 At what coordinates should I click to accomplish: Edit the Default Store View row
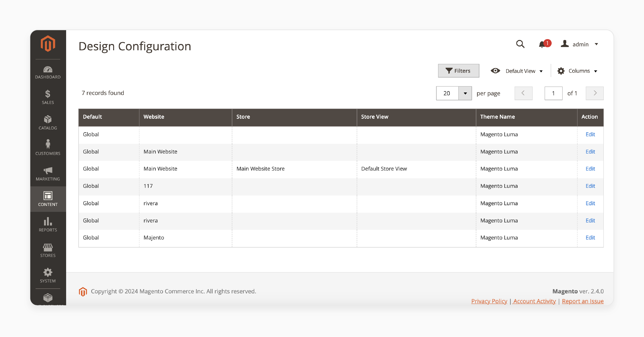590,169
